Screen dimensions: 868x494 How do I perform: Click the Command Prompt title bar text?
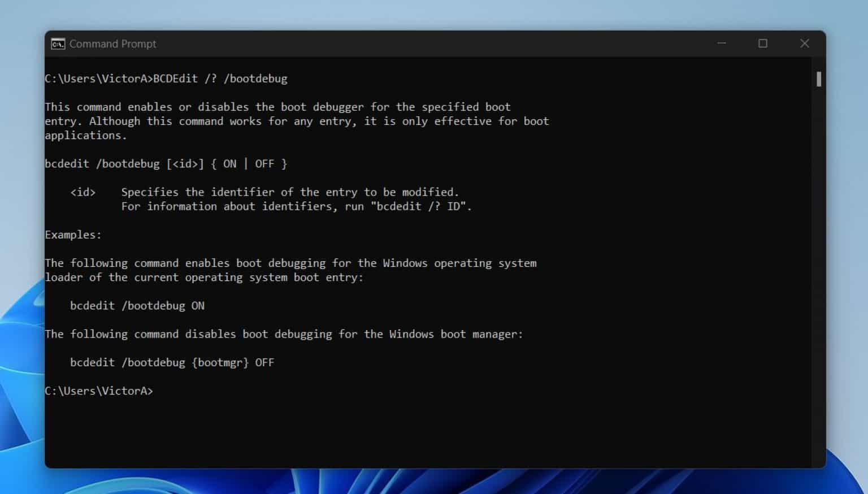point(112,44)
